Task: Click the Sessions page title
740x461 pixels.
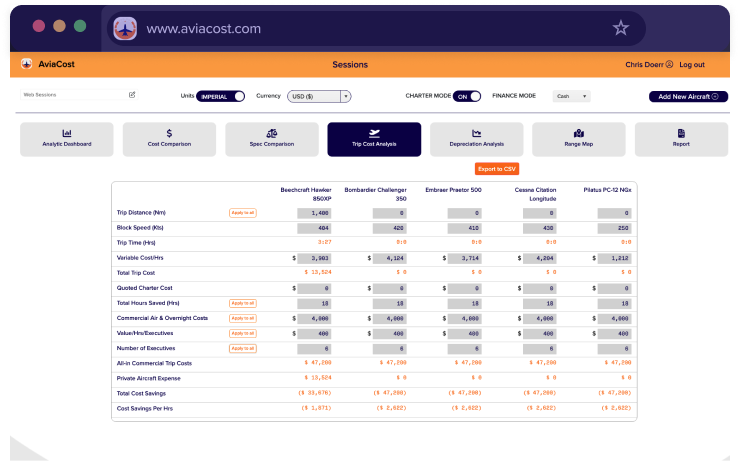Action: 350,65
